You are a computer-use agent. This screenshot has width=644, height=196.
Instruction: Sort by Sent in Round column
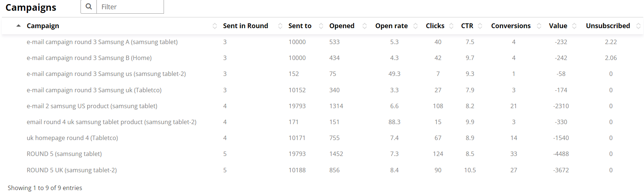point(245,26)
